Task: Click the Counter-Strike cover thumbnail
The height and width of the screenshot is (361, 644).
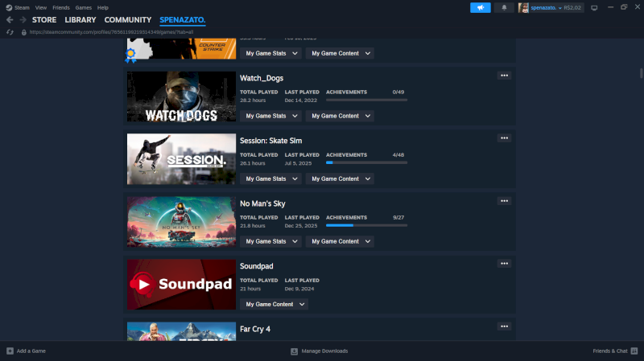Action: tap(181, 49)
